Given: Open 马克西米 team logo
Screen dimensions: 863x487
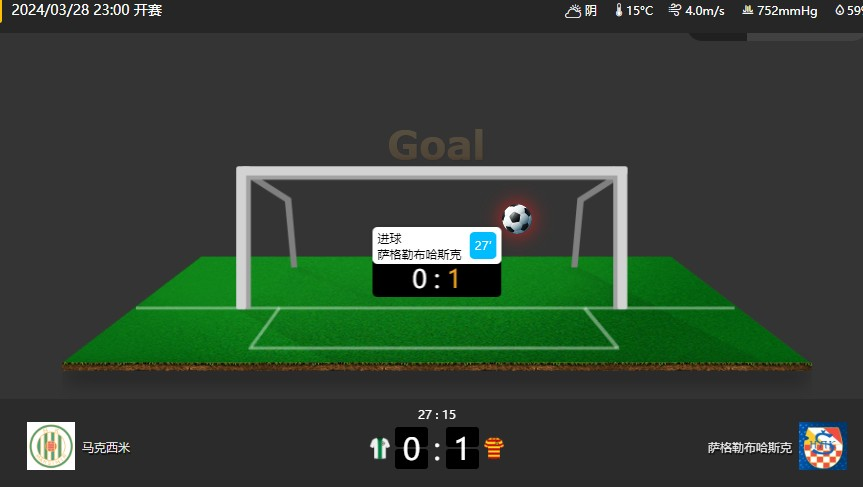Looking at the screenshot, I should [x=51, y=446].
